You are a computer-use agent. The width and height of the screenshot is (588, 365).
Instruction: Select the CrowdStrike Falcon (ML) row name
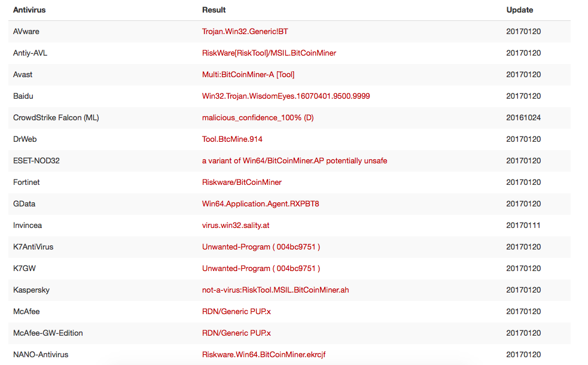(56, 118)
